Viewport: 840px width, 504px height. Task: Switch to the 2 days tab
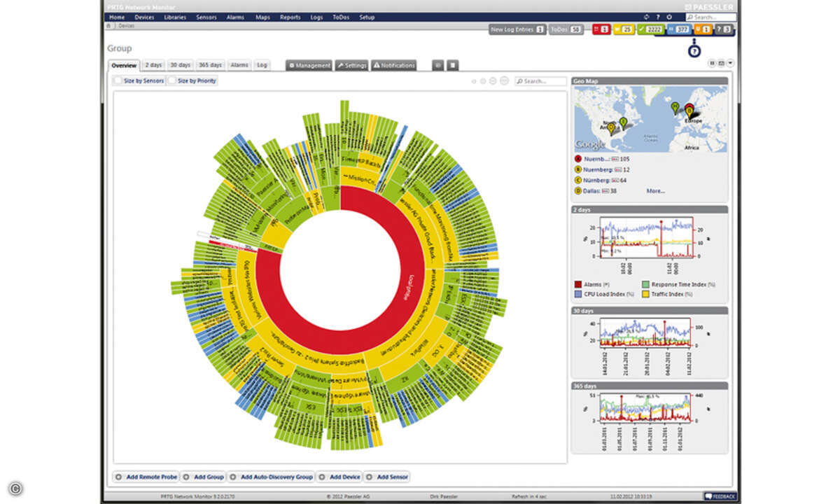pyautogui.click(x=153, y=65)
